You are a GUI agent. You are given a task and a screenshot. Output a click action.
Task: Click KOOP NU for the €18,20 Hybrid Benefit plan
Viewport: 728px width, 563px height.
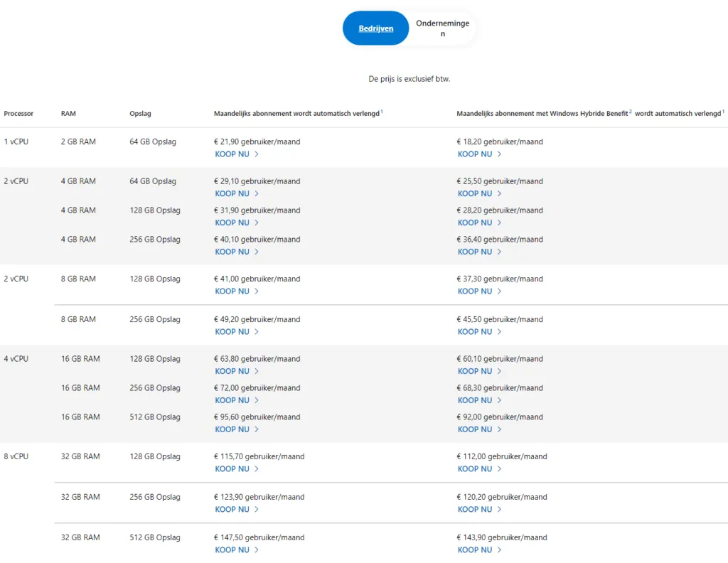coord(475,154)
